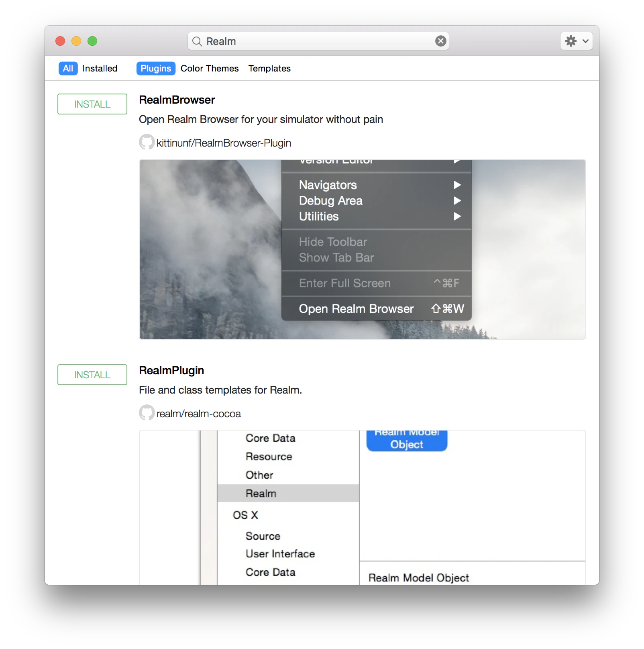The width and height of the screenshot is (644, 649).
Task: Open the realm/realm-cocoa repository link
Action: (199, 414)
